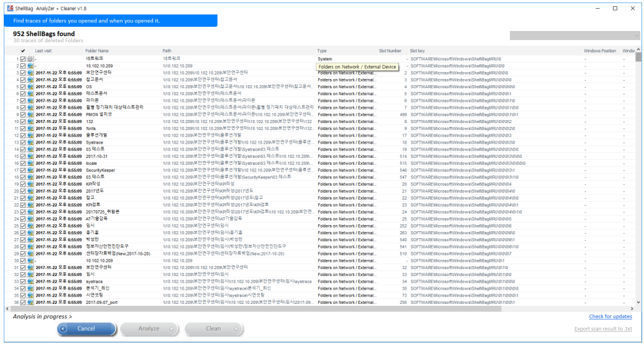
Task: Click the Analyze button
Action: [150, 329]
